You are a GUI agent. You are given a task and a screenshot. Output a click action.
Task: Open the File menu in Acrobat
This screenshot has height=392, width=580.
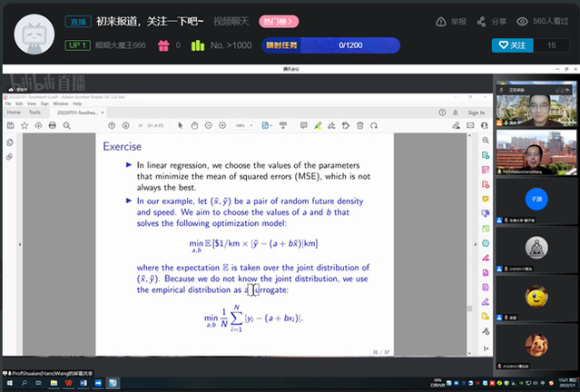tap(6, 103)
